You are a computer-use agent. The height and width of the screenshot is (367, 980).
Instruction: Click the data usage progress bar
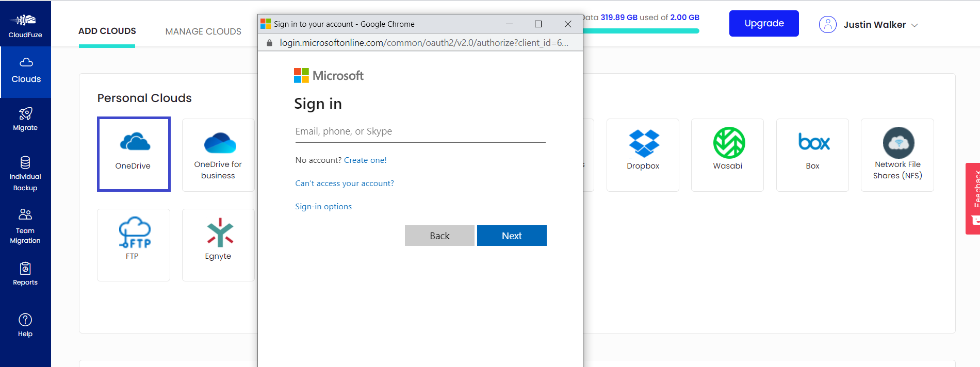641,31
